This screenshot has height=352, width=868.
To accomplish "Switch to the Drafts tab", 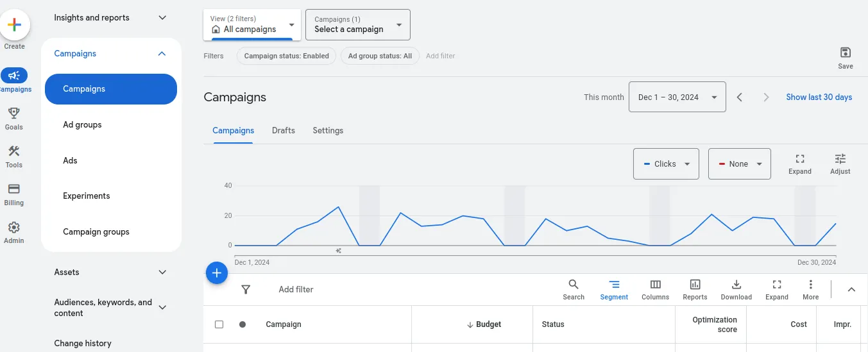I will [x=284, y=131].
